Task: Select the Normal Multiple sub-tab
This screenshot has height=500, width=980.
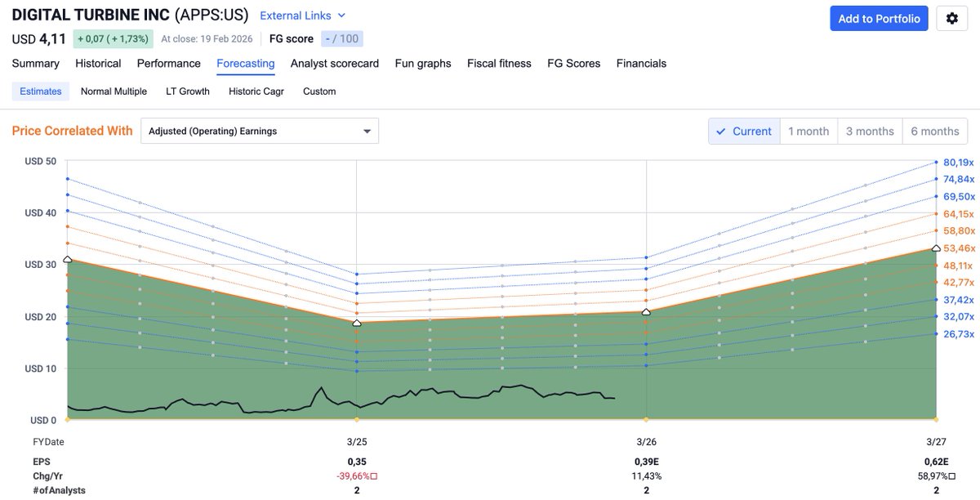Action: coord(114,91)
